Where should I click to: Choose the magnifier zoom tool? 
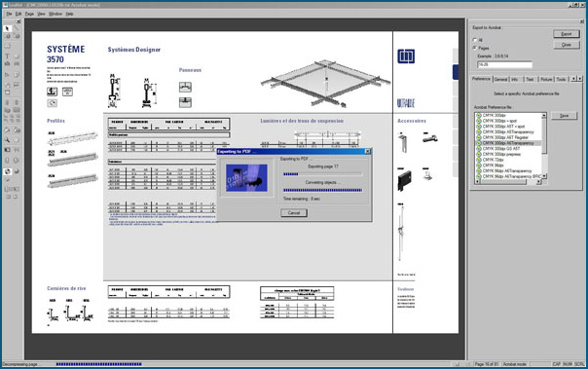(7, 139)
